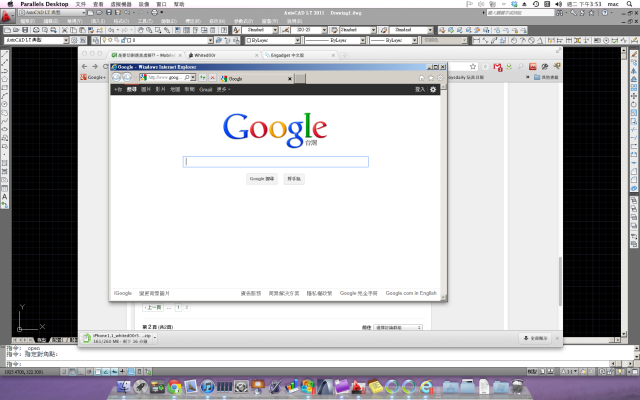The image size is (640, 400).
Task: Click the Google search text field
Action: [x=276, y=162]
